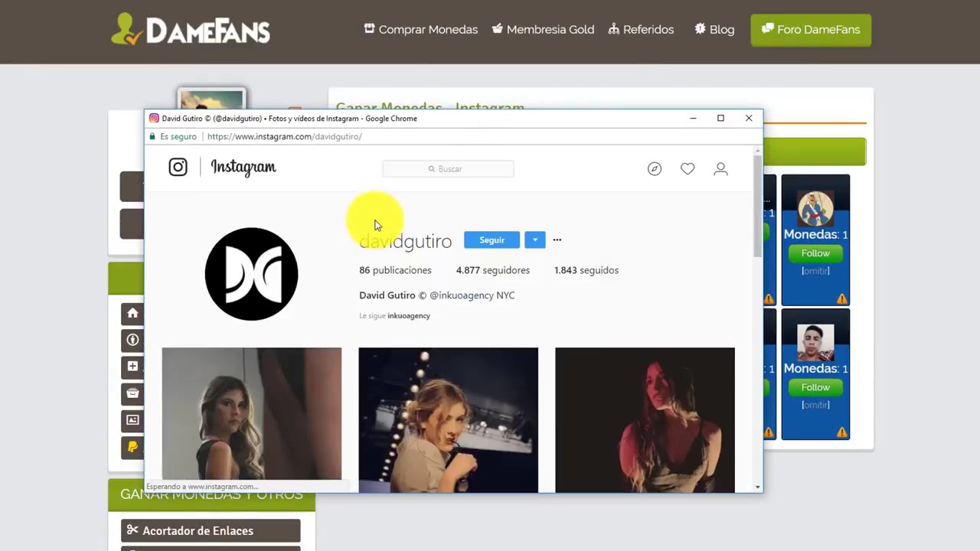The width and height of the screenshot is (980, 551).
Task: Click the green padlock icon in address bar
Action: tap(152, 136)
